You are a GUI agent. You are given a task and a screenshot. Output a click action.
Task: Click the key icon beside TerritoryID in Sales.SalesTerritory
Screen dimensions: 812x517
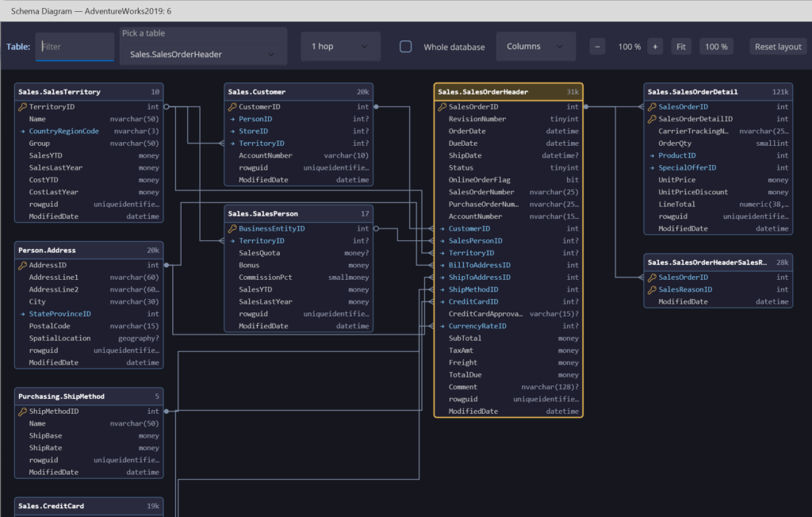point(23,107)
